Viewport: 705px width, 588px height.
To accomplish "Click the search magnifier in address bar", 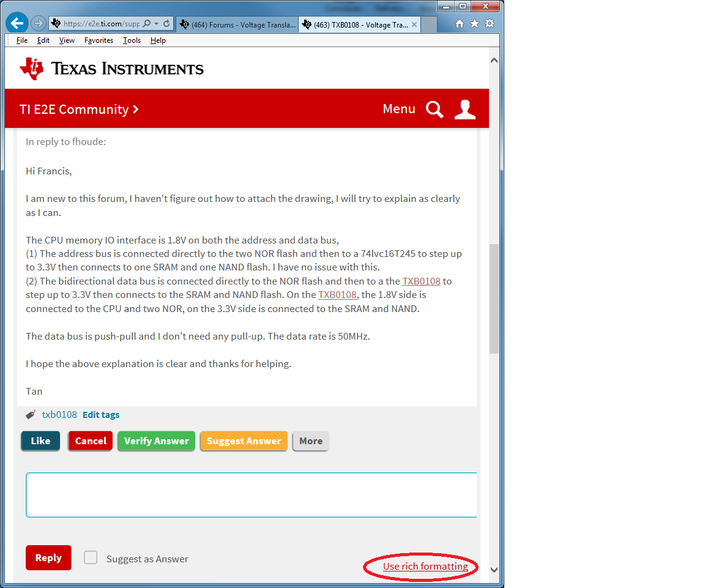I will (x=147, y=23).
